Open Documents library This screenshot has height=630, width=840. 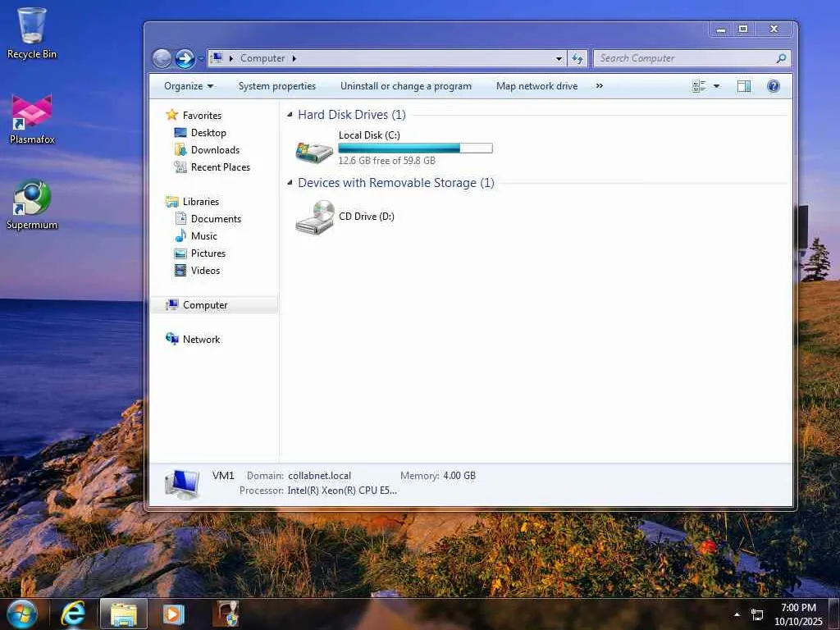[x=208, y=218]
